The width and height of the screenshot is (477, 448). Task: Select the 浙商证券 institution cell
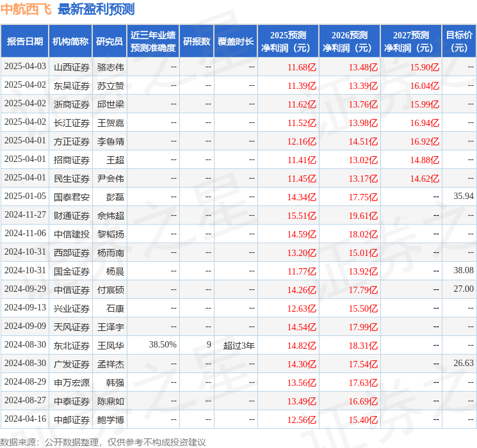point(72,104)
